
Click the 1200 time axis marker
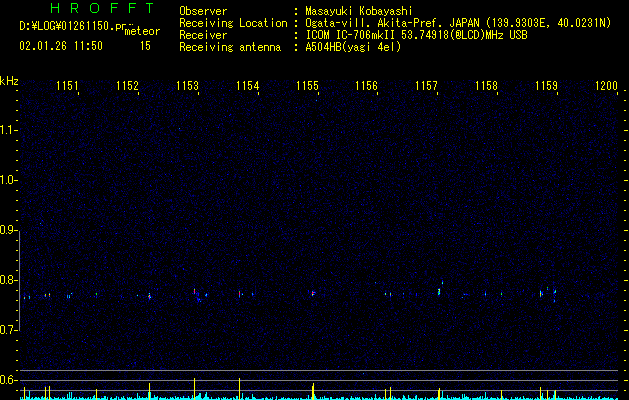coord(606,86)
